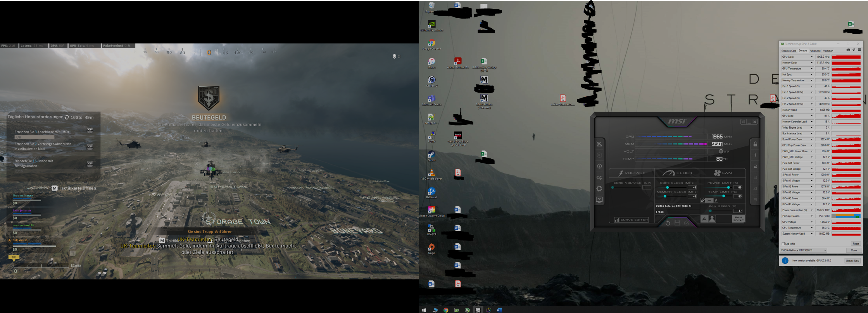The image size is (868, 313).
Task: Open Google Chrome desktop shortcut
Action: click(x=431, y=44)
